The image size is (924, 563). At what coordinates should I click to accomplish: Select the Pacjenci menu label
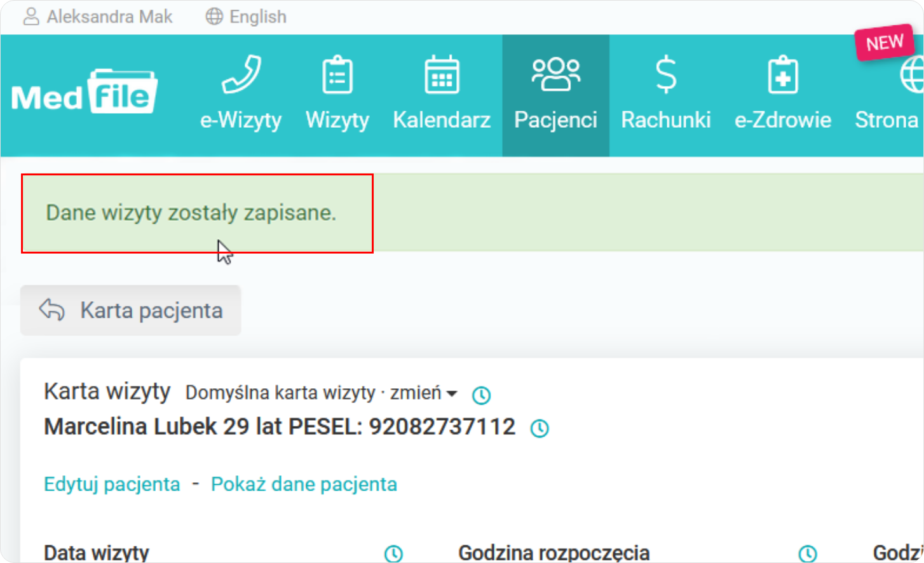(x=556, y=119)
